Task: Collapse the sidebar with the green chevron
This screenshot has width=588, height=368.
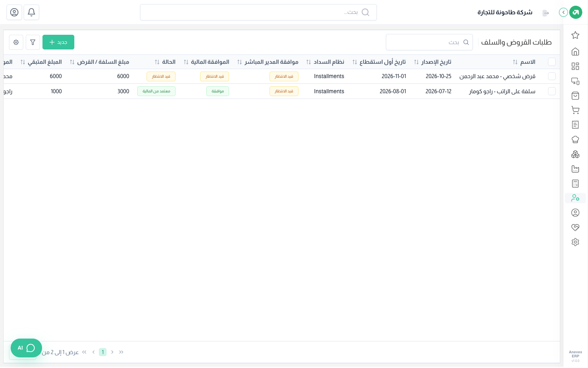Action: click(563, 12)
